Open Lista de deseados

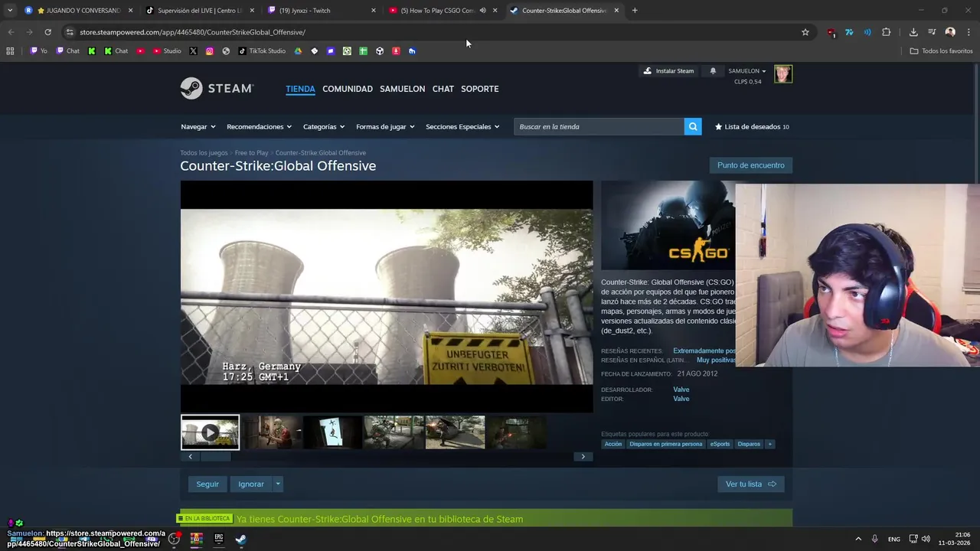pos(752,127)
